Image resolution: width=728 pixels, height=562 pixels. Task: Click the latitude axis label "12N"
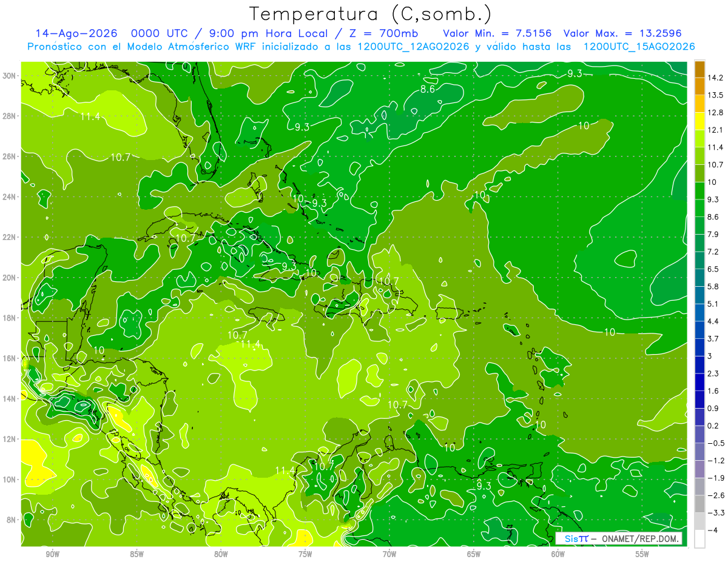tap(8, 439)
